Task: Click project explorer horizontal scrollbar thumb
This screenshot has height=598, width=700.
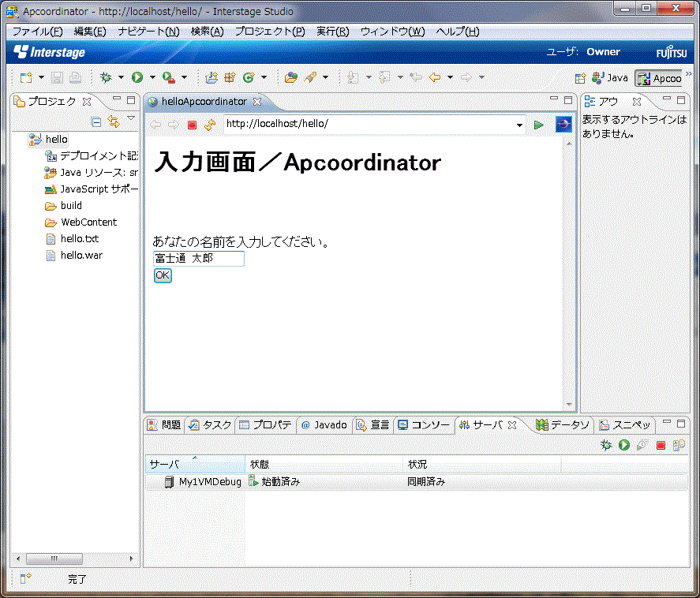Action: pos(54,559)
